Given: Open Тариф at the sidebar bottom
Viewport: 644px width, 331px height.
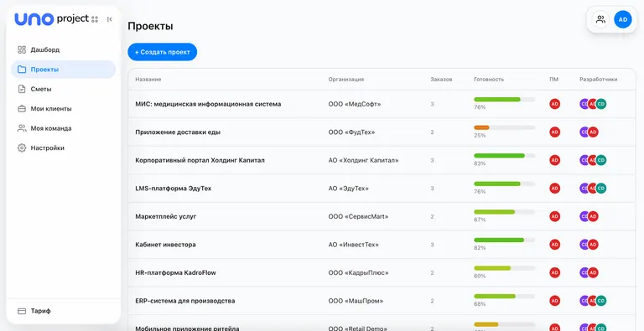Looking at the screenshot, I should pyautogui.click(x=63, y=311).
